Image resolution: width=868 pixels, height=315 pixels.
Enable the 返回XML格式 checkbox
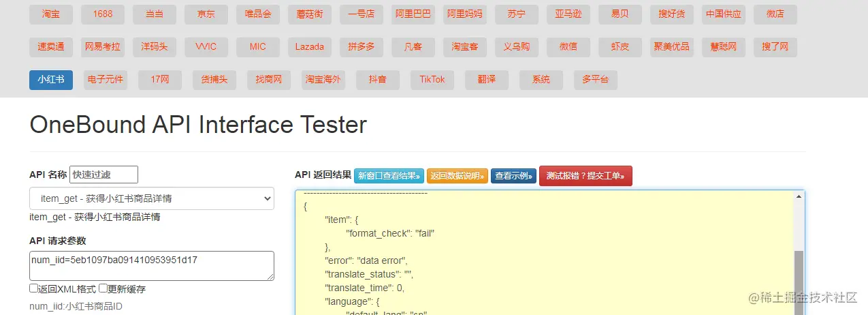click(x=33, y=288)
